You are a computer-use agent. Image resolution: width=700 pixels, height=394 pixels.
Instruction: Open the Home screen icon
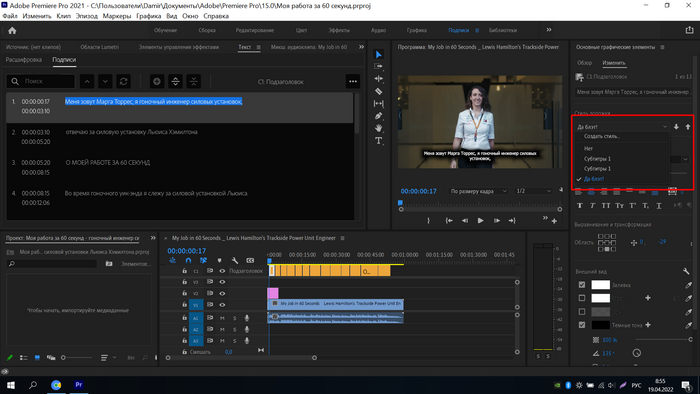(12, 30)
